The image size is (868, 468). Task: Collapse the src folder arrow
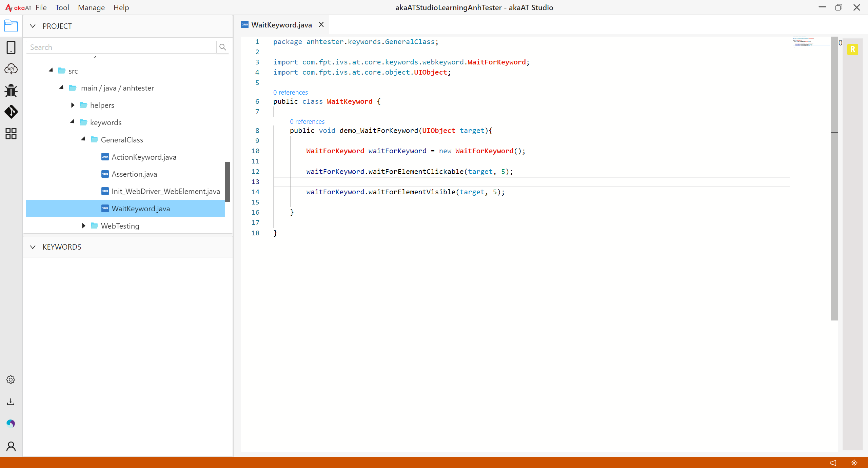click(51, 70)
